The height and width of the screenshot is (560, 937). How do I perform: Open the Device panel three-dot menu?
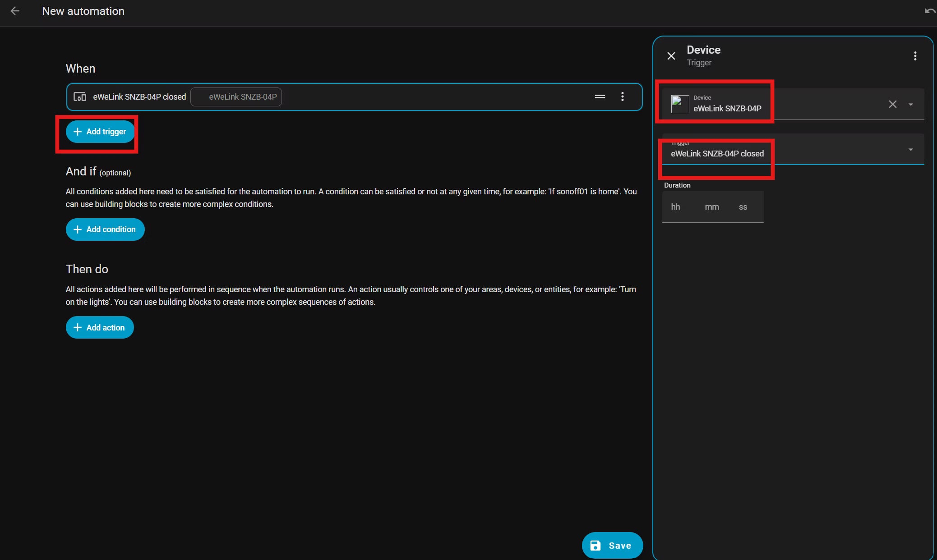coord(915,56)
